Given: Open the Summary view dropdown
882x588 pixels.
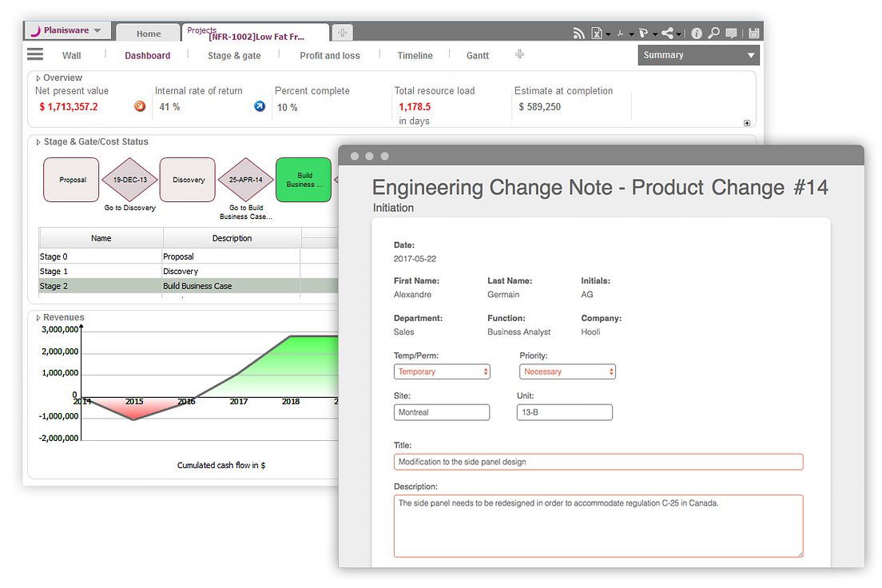Looking at the screenshot, I should (x=698, y=55).
